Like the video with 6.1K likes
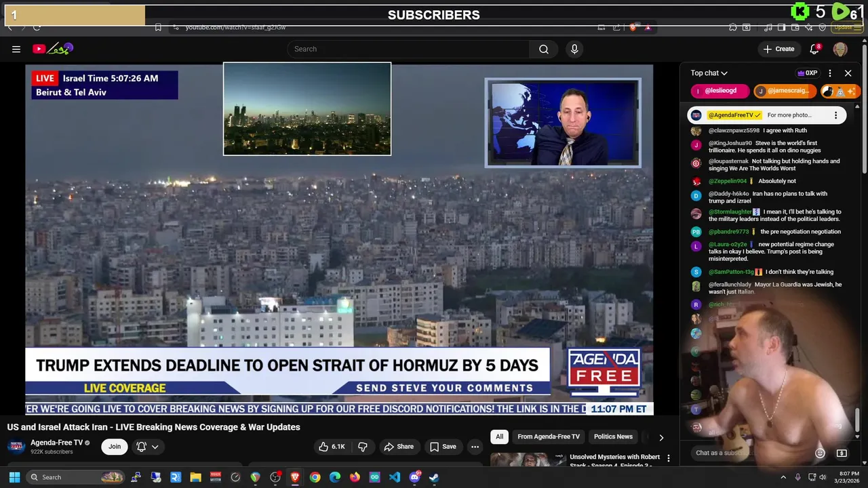Screen dimensions: 868x488 [x=332, y=447]
